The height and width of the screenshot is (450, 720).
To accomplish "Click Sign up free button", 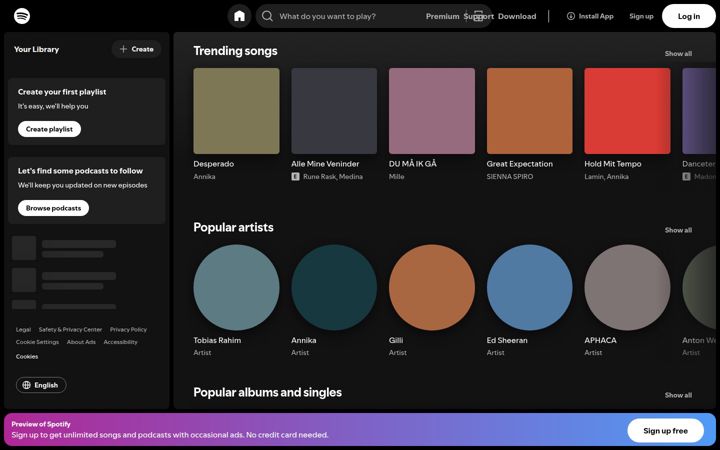I will coord(665,431).
